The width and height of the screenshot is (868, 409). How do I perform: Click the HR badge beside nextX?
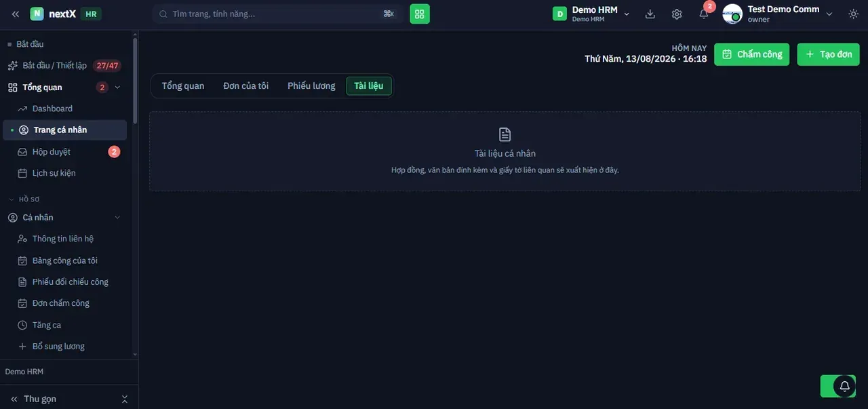[x=91, y=14]
